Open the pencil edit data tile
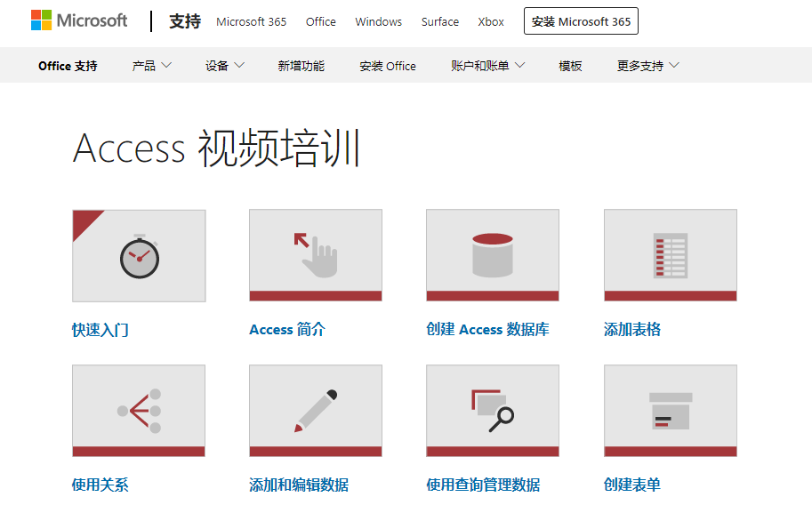Viewport: 812px width, 505px height. click(x=316, y=411)
